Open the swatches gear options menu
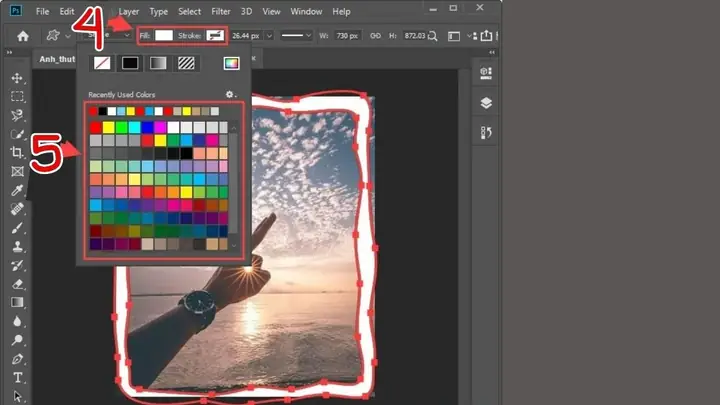 pyautogui.click(x=231, y=95)
